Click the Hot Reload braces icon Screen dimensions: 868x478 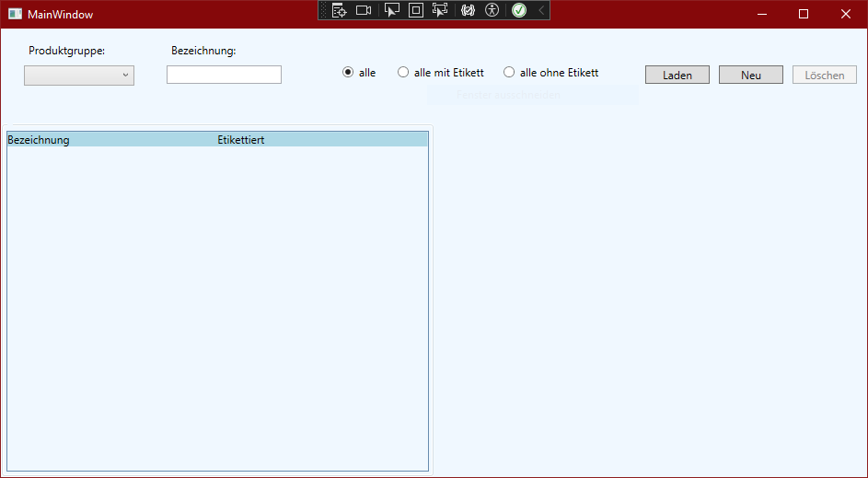click(468, 10)
